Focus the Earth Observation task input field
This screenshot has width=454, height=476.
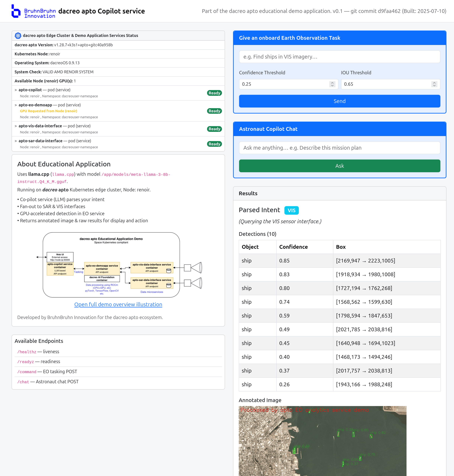tap(339, 57)
